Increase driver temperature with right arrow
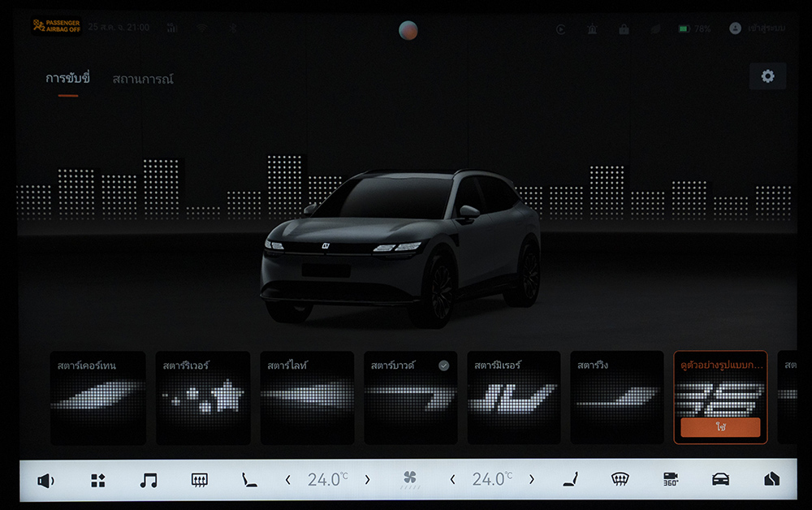The height and width of the screenshot is (510, 812). point(367,480)
